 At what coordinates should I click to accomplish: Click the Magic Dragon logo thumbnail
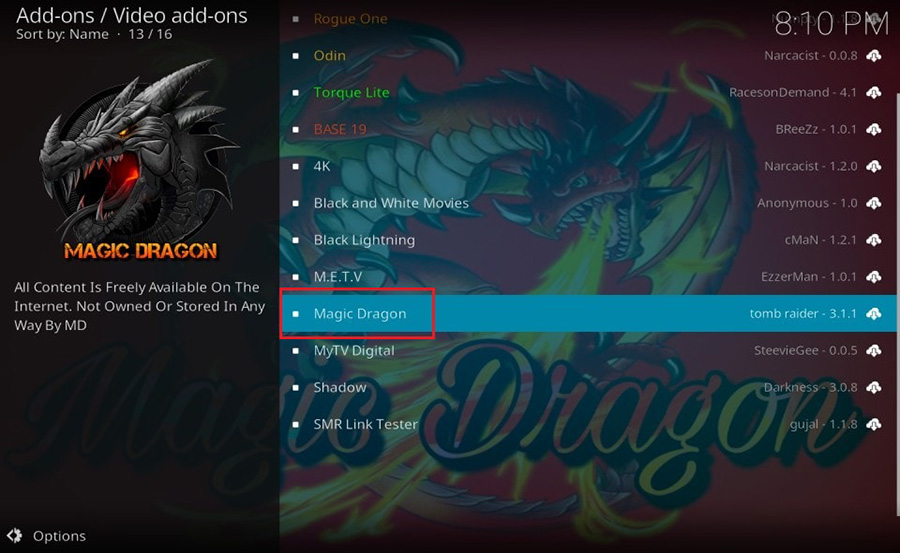(x=139, y=161)
